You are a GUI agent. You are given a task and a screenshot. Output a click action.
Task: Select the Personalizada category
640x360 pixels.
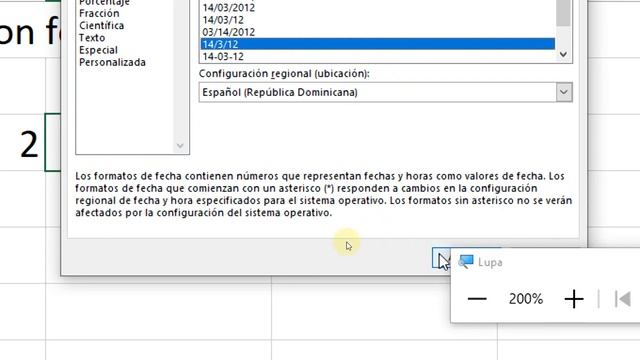click(x=112, y=62)
